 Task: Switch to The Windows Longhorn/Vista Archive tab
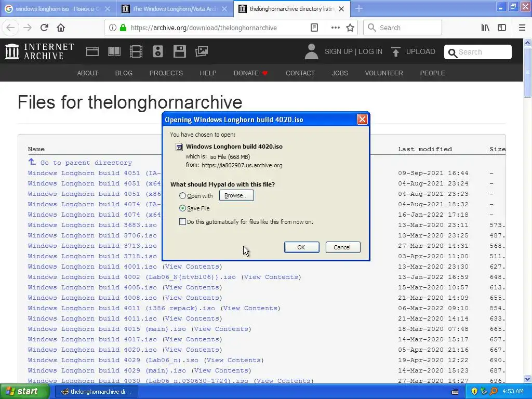coord(175,8)
